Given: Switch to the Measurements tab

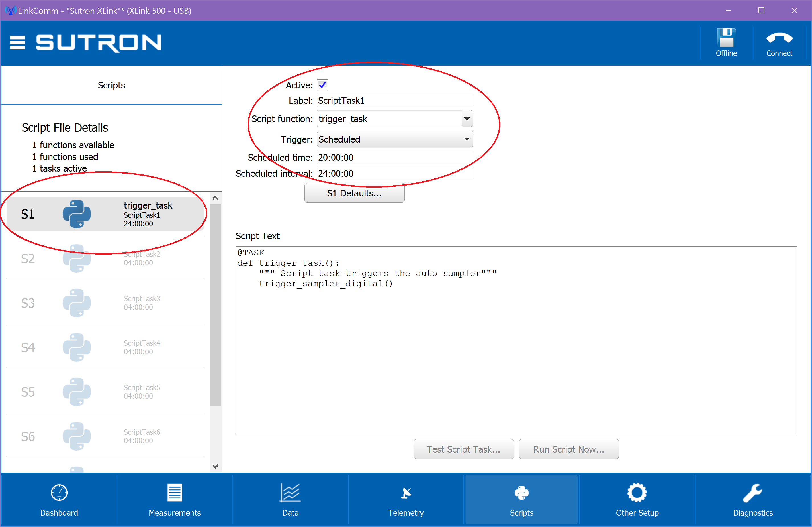Looking at the screenshot, I should [174, 499].
